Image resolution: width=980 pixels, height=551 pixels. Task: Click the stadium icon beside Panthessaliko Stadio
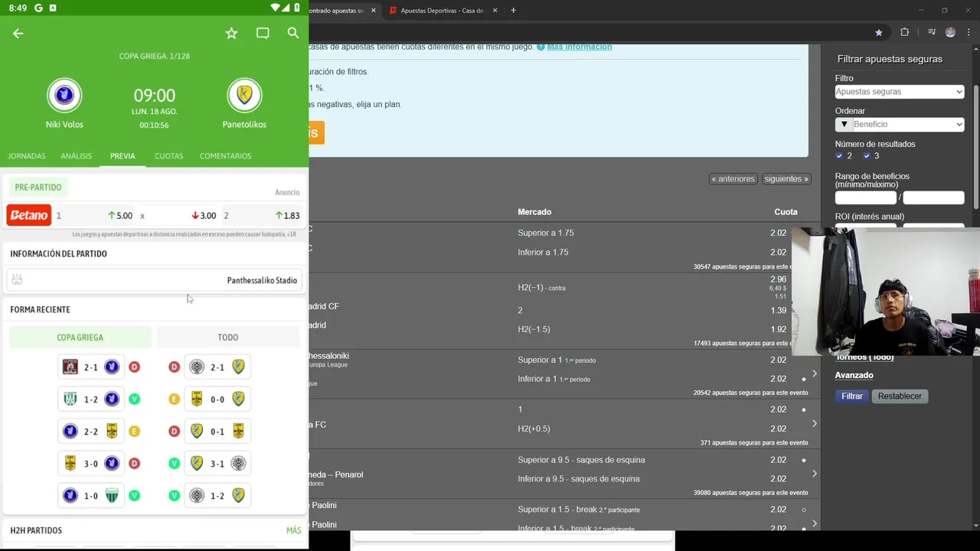(x=17, y=280)
